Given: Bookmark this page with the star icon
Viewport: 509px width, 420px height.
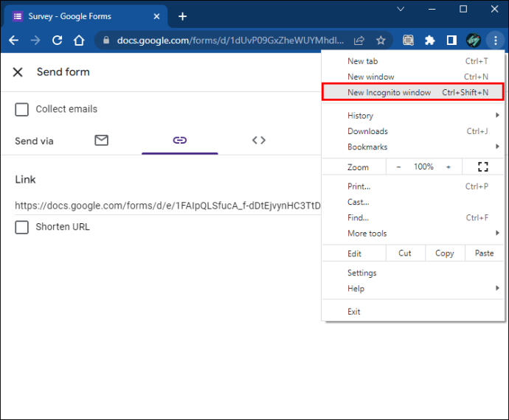Looking at the screenshot, I should [381, 41].
